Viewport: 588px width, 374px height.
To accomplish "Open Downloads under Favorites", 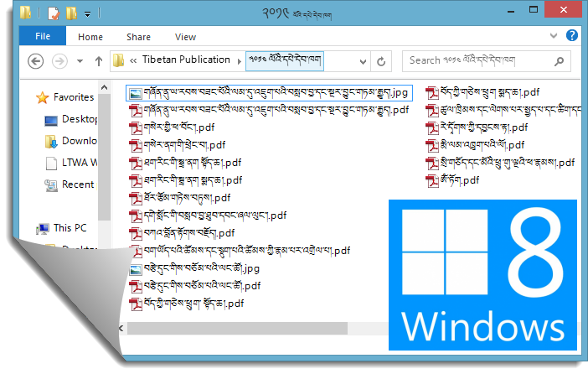I will pyautogui.click(x=80, y=141).
